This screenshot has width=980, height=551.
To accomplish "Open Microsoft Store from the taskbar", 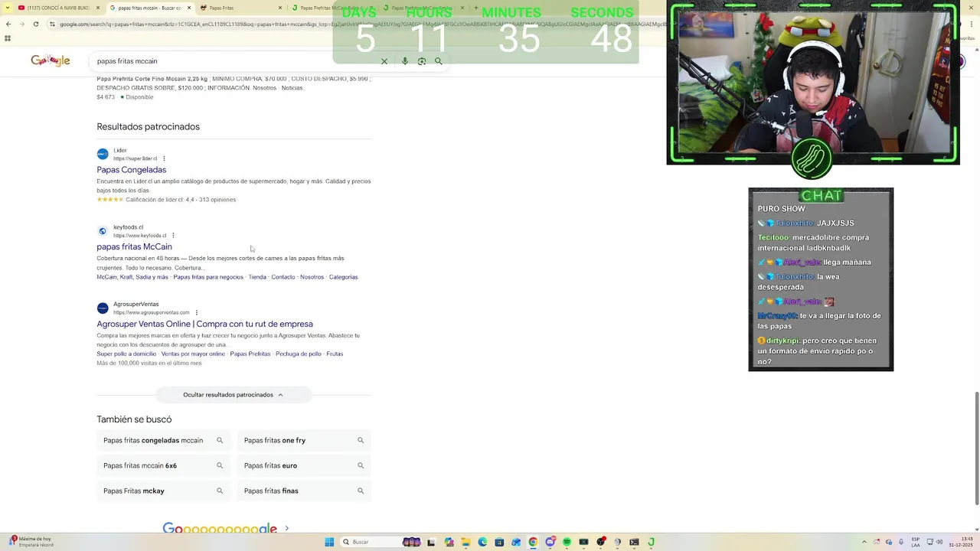I will click(x=499, y=542).
